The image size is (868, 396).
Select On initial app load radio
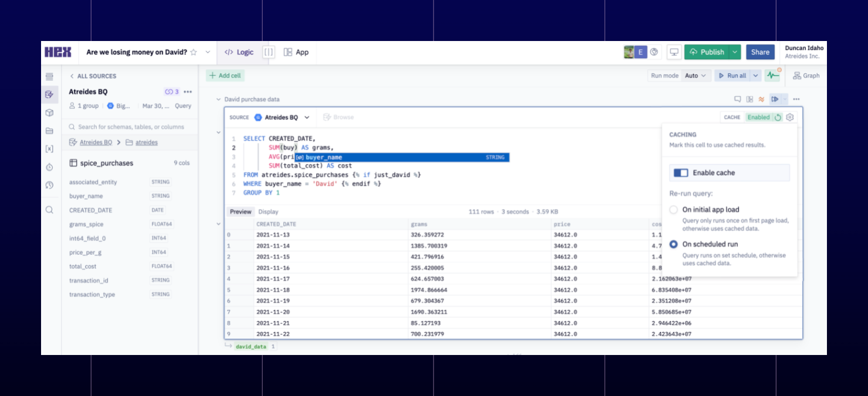[x=673, y=210]
